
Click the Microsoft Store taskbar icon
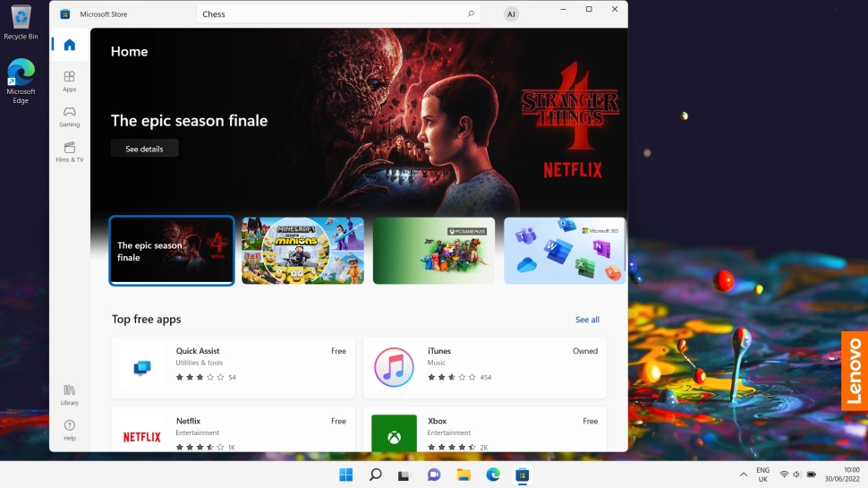point(522,475)
